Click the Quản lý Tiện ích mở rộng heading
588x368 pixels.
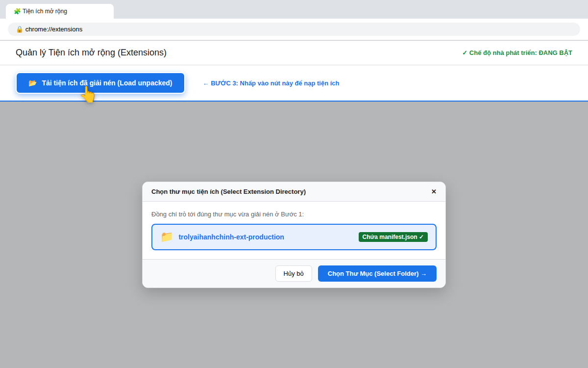(91, 53)
